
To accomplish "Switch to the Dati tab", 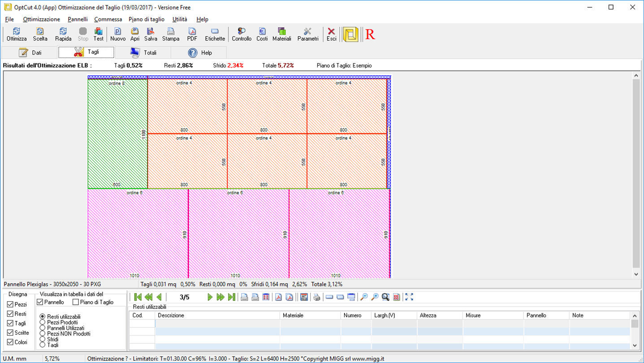I will 30,52.
